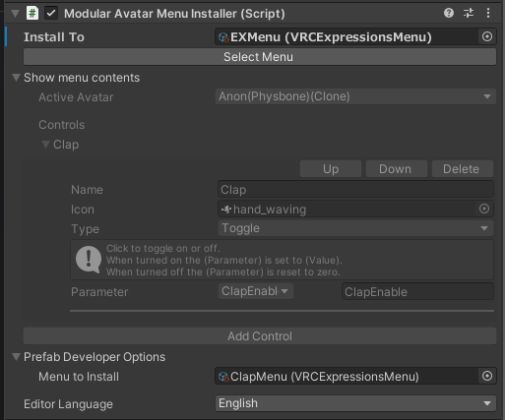This screenshot has height=420, width=505.
Task: Open the ClapEnable parameter dropdown
Action: (x=256, y=291)
